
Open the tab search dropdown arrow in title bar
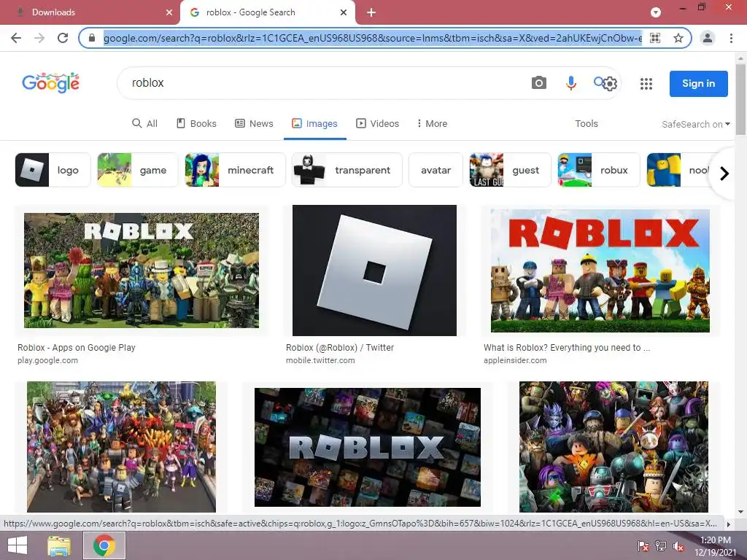[x=656, y=12]
